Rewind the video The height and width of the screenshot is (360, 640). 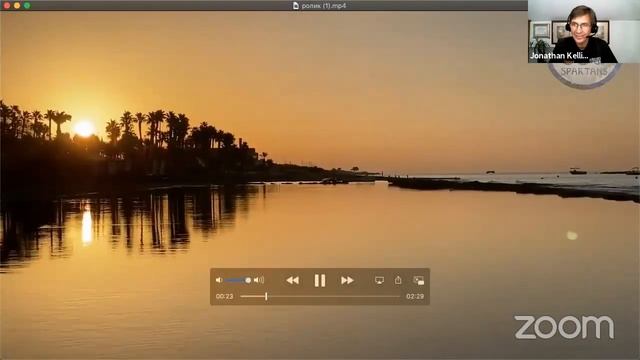292,280
